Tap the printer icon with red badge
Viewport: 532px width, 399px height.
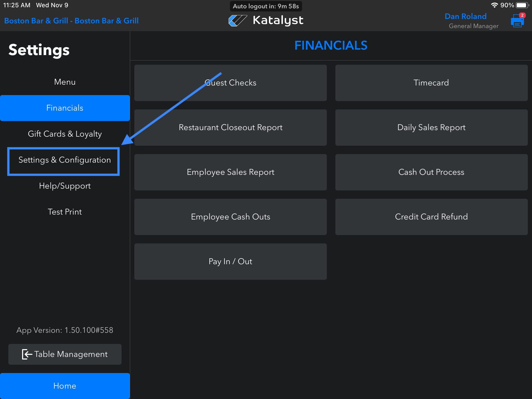[x=517, y=21]
